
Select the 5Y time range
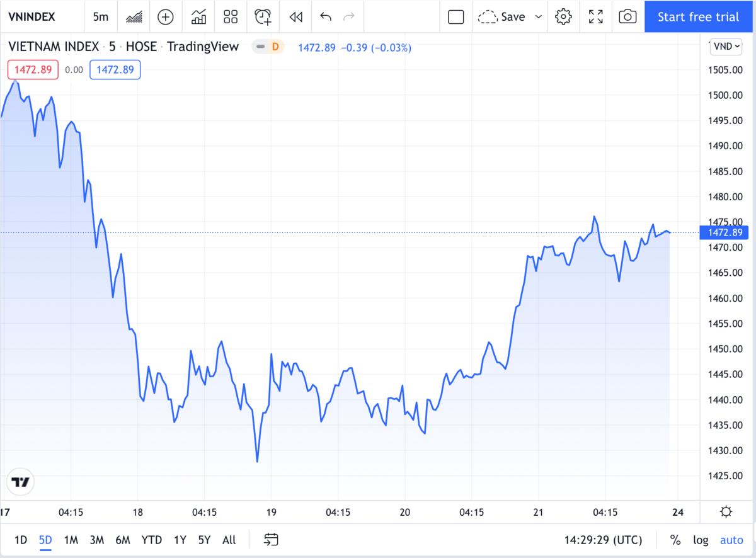click(x=204, y=540)
